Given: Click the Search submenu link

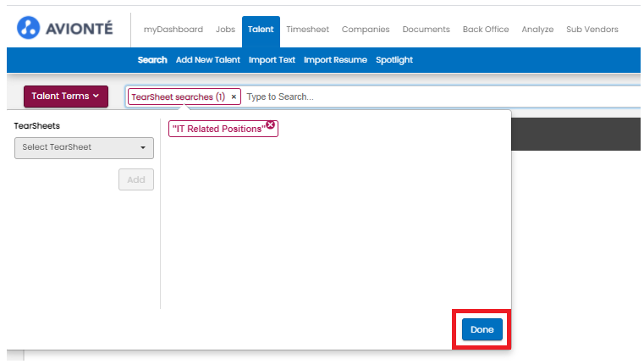Looking at the screenshot, I should [152, 60].
